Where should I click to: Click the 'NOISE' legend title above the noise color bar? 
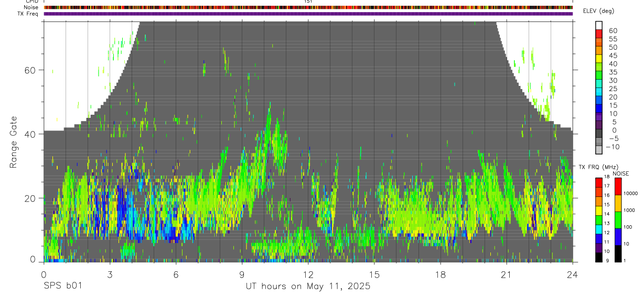[x=621, y=173]
